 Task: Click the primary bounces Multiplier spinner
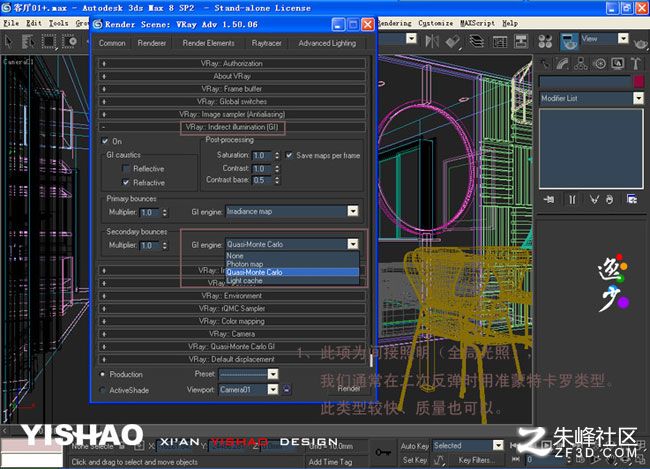(x=165, y=212)
